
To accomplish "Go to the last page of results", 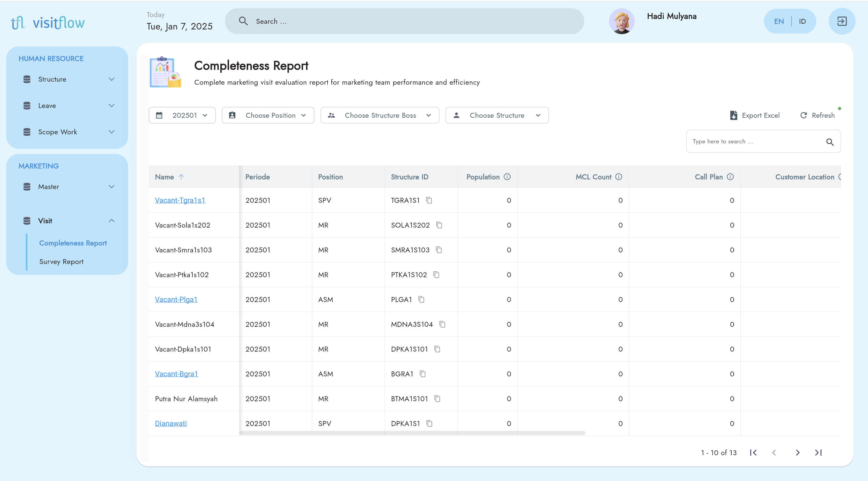I will point(818,453).
